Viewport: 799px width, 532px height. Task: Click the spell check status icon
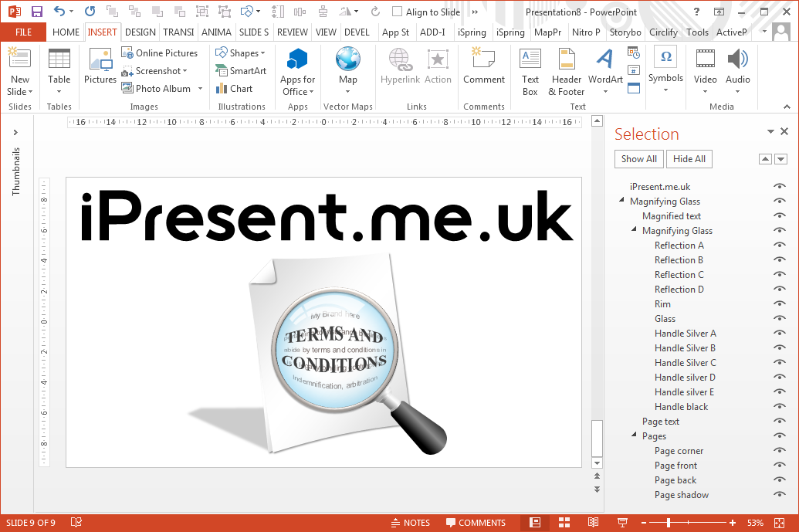(x=76, y=522)
